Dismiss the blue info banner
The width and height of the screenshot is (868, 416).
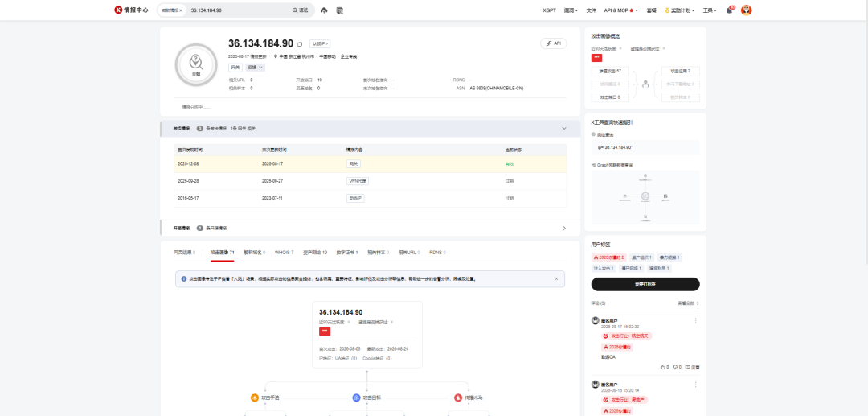[556, 278]
